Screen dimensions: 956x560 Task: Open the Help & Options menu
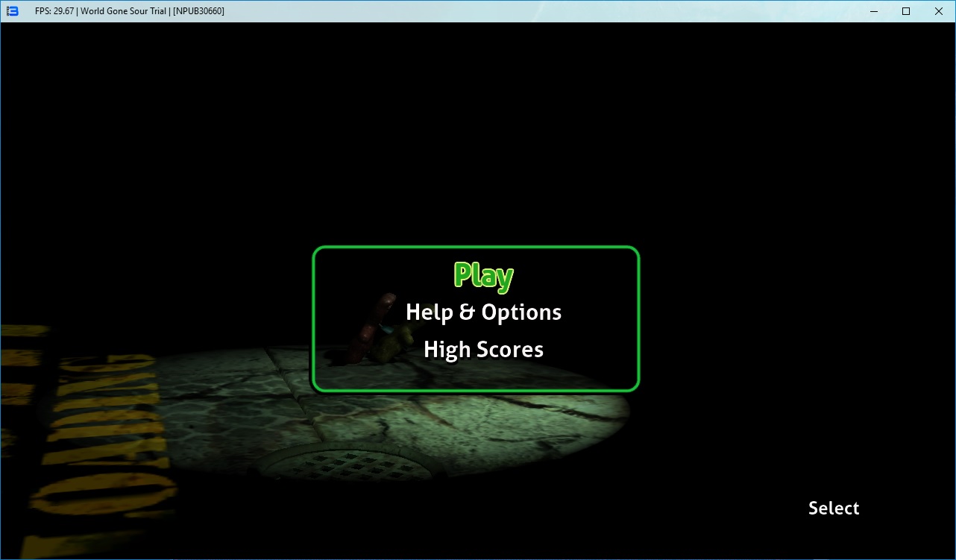483,312
